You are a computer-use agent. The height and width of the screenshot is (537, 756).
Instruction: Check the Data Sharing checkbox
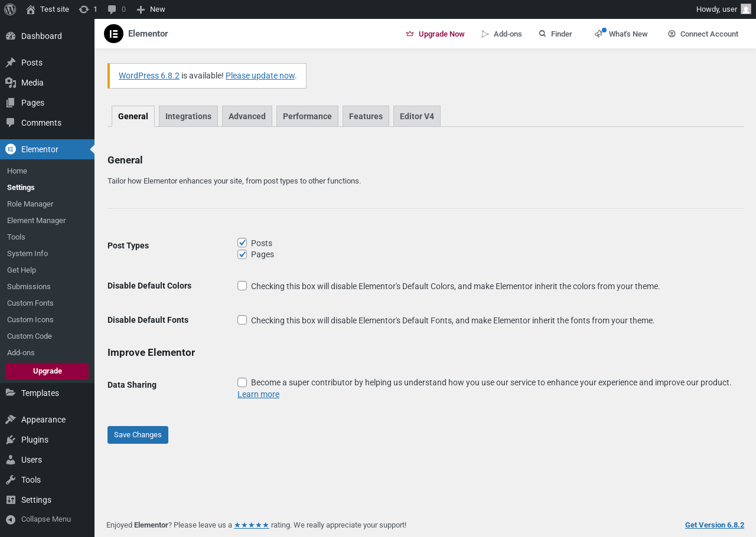(242, 382)
